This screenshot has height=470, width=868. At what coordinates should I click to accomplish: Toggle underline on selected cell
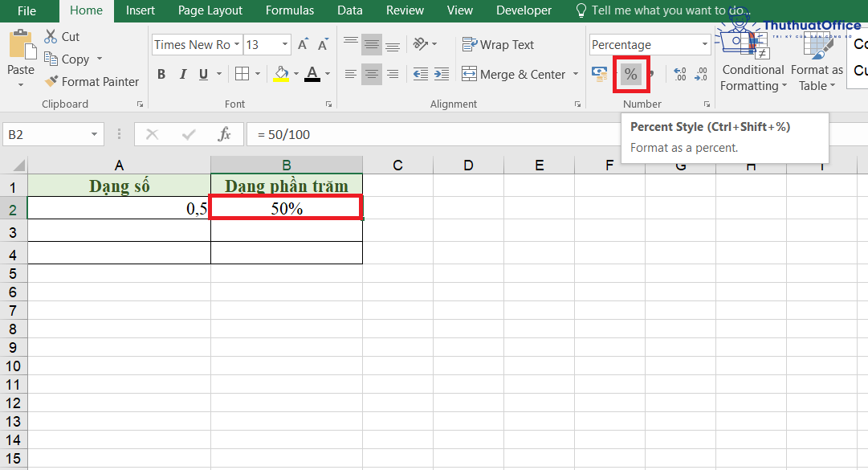204,73
